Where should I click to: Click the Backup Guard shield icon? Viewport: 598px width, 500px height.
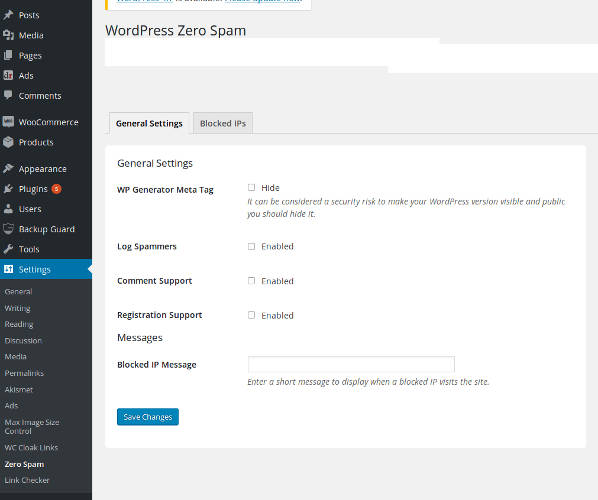click(x=8, y=229)
